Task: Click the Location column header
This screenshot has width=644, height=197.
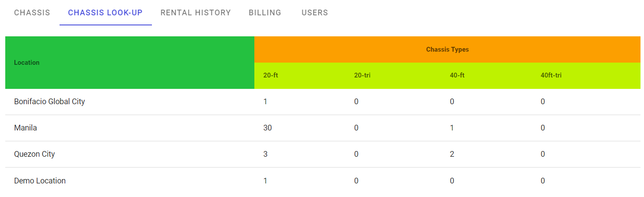Action: 27,63
